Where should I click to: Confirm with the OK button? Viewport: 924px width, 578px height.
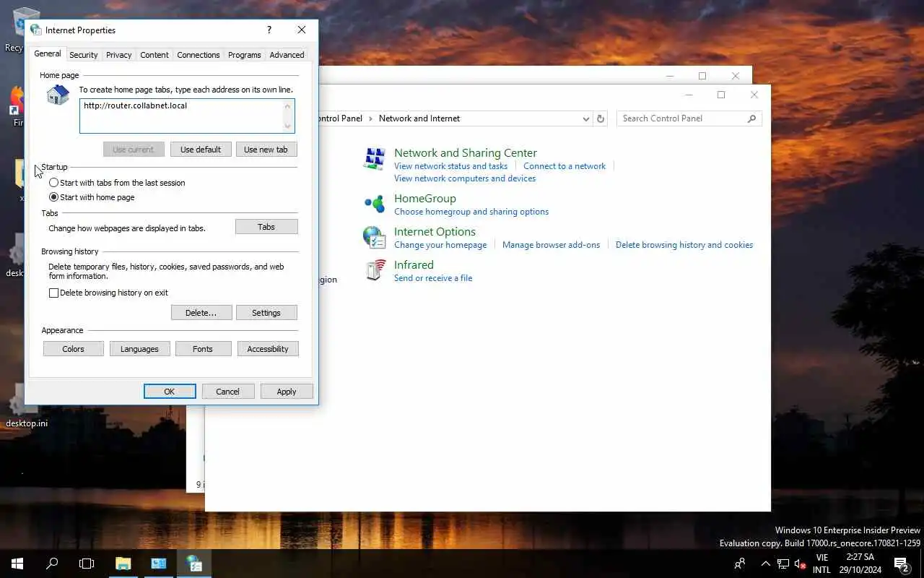pyautogui.click(x=170, y=392)
